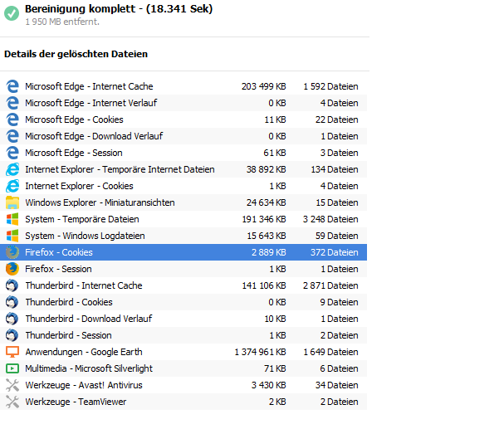Click the highlighted 'Firefox - Cookies' label

pos(59,252)
